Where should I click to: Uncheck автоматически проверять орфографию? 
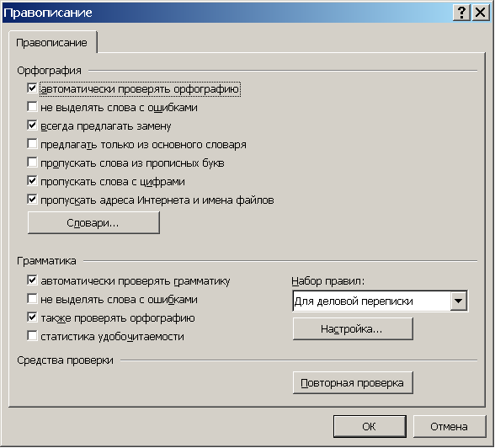32,88
